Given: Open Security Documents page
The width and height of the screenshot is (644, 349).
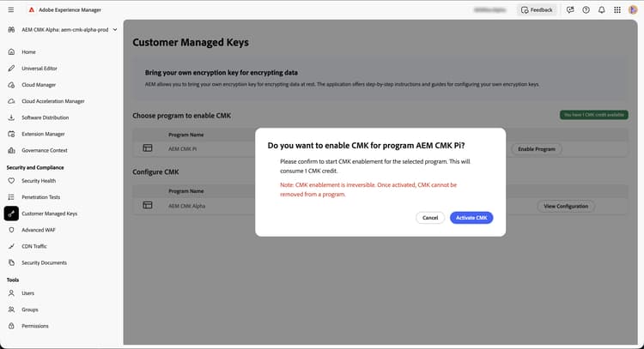Looking at the screenshot, I should (x=44, y=263).
